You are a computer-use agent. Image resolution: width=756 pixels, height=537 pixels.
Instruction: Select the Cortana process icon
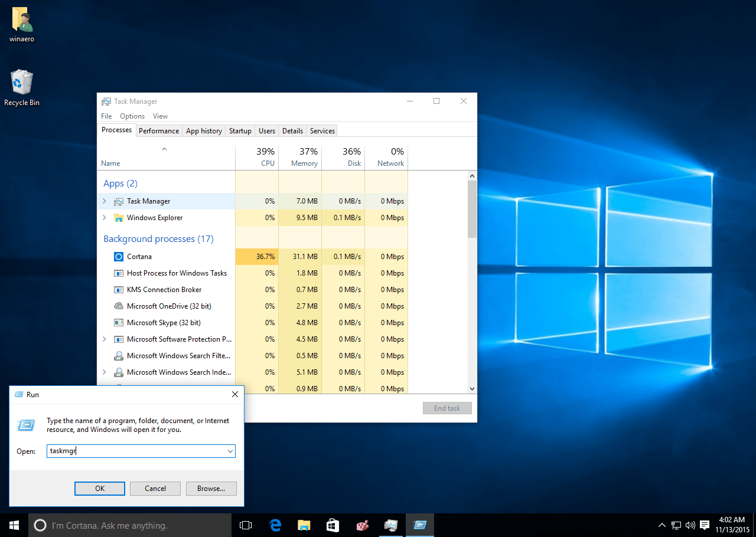tap(118, 256)
